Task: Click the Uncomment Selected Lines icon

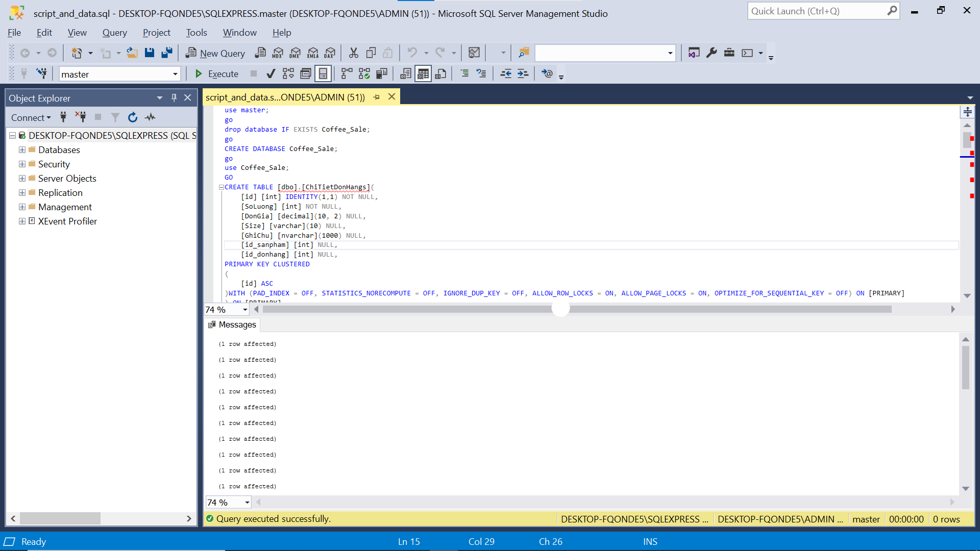Action: tap(481, 74)
